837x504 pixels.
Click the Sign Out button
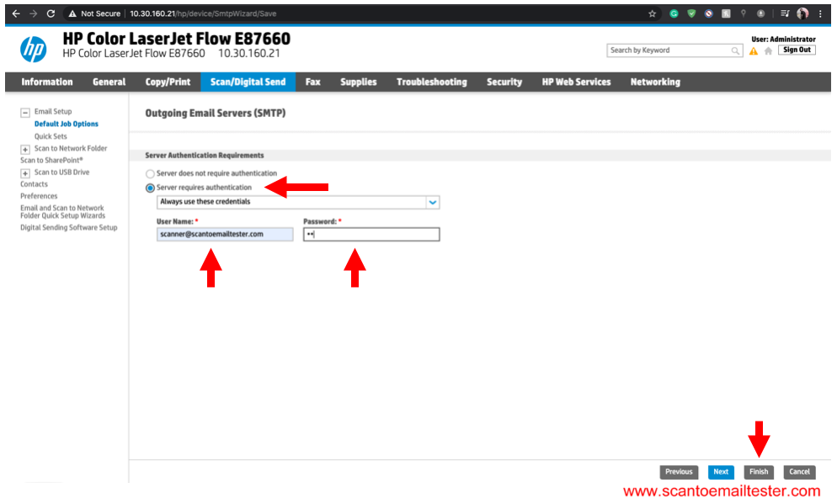click(x=796, y=50)
